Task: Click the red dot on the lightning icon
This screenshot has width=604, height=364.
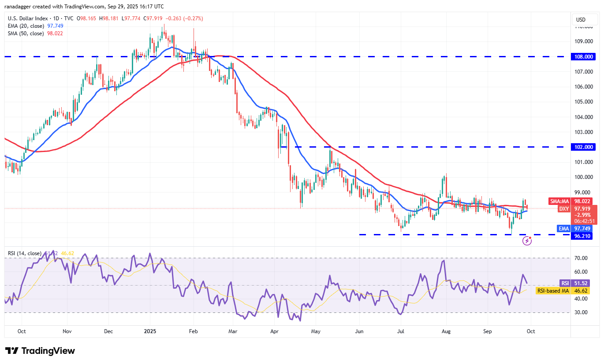Action: point(530,237)
